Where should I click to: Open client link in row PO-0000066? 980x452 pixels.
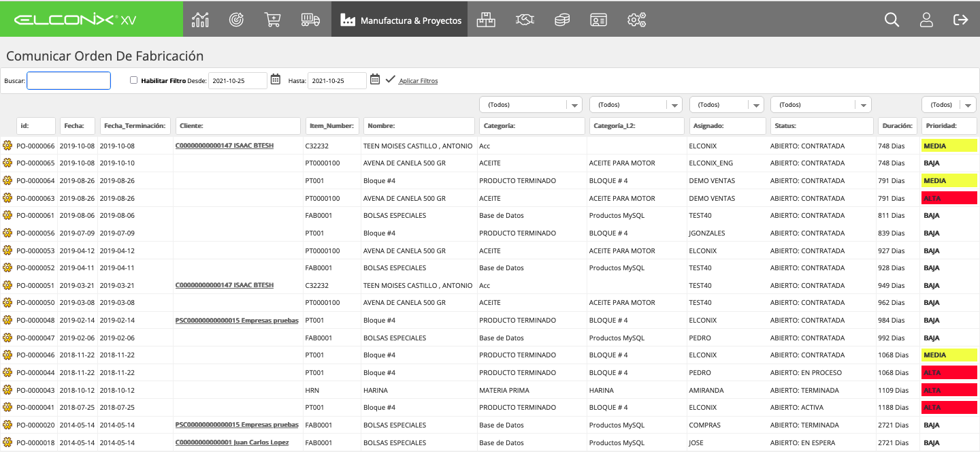click(225, 146)
